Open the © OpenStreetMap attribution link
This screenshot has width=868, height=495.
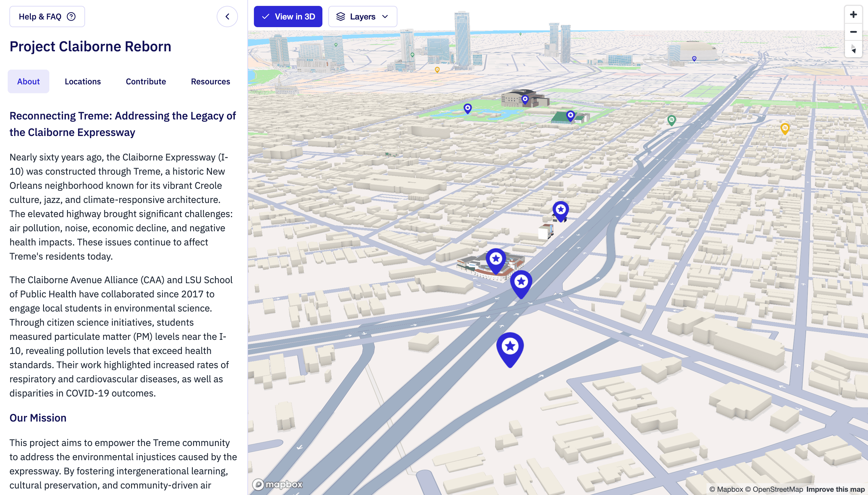tap(774, 489)
